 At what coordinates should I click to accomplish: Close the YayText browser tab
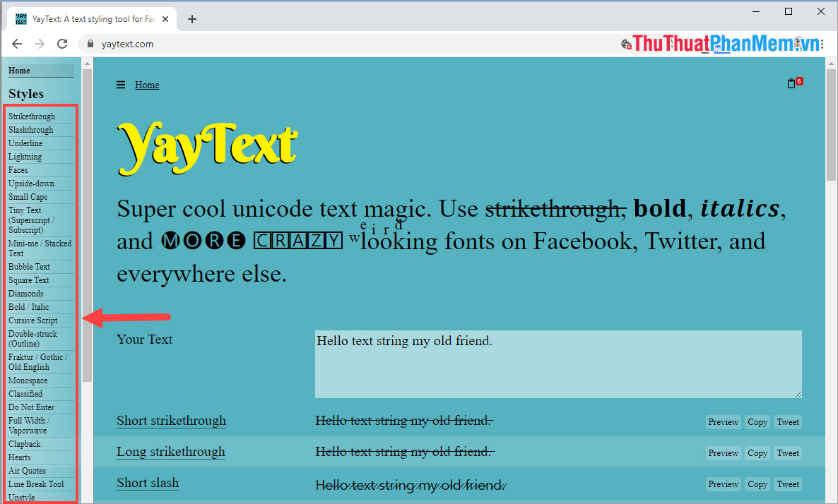pos(165,19)
